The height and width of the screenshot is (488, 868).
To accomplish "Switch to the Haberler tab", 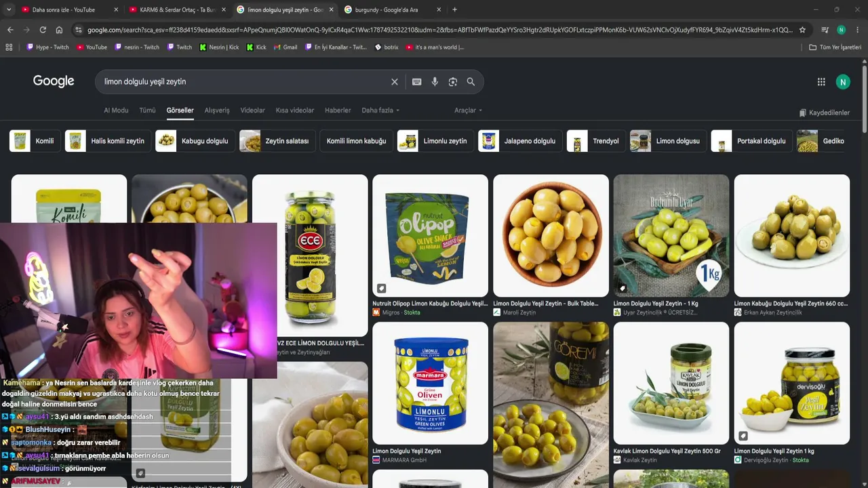I will click(338, 110).
